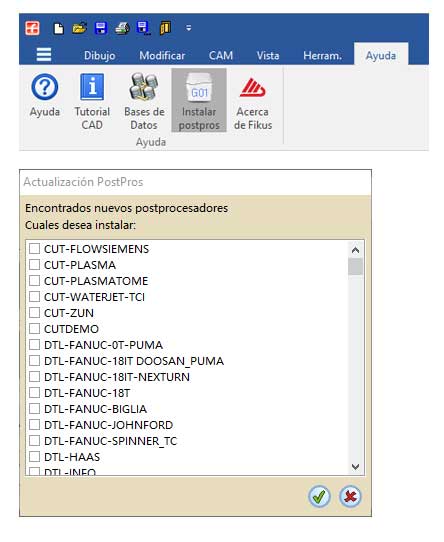This screenshot has height=542, width=444.
Task: Check the DTL-FANUC-BIGLIA checkbox
Action: 34,409
